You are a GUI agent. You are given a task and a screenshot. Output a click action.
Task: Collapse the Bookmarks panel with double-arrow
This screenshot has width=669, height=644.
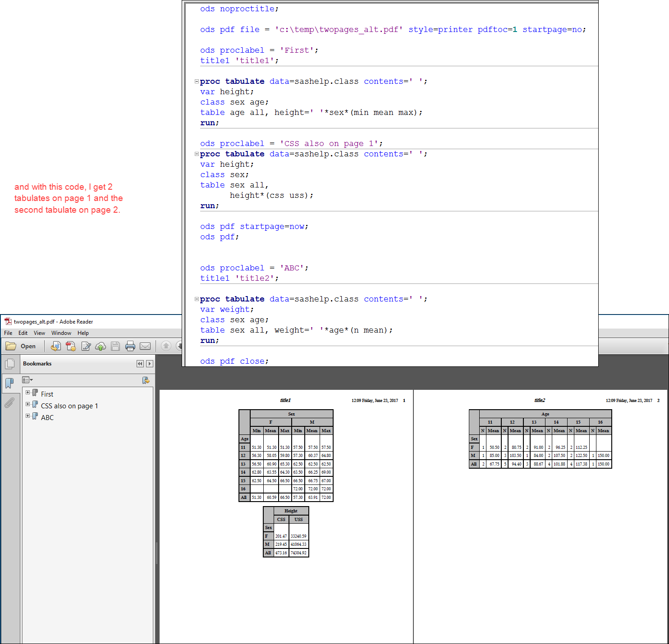point(140,364)
